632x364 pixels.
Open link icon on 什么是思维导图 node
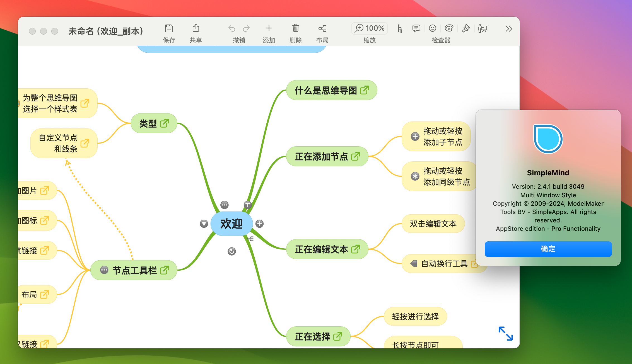pos(364,90)
